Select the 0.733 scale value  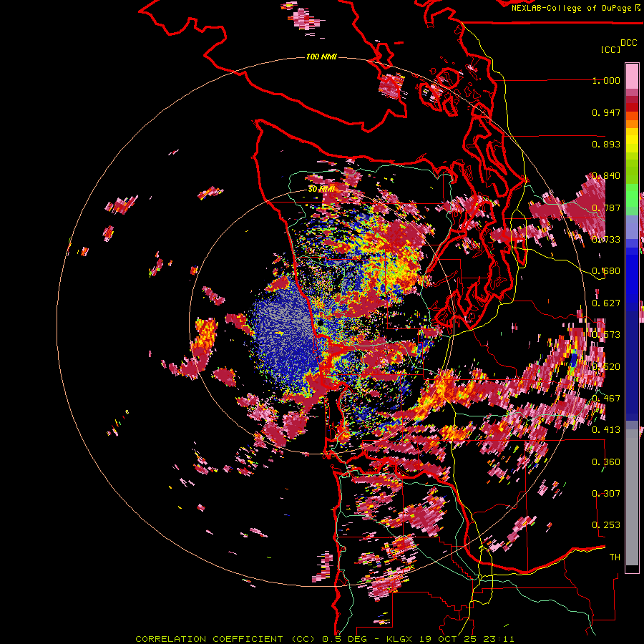click(606, 240)
